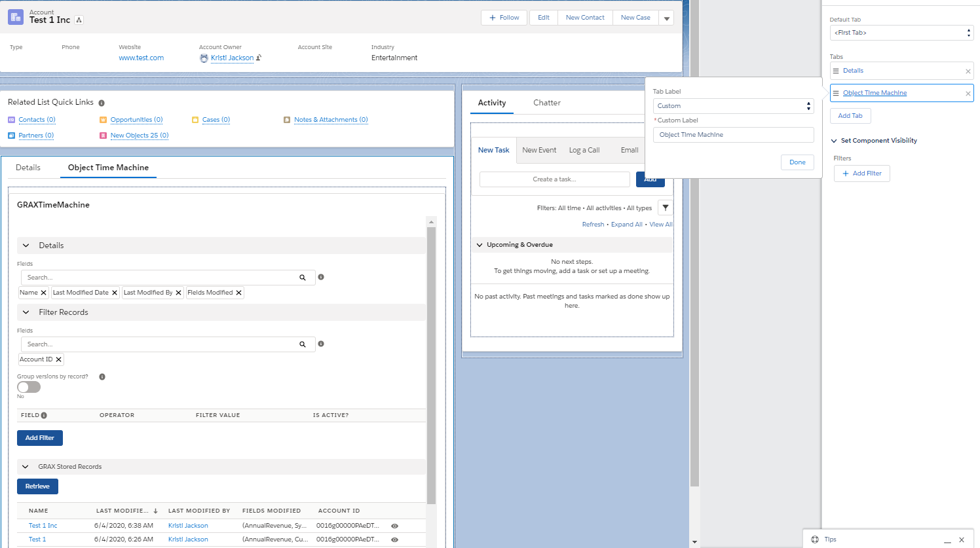Select the Object Time Machine tab
The height and width of the screenshot is (548, 980).
pyautogui.click(x=108, y=168)
